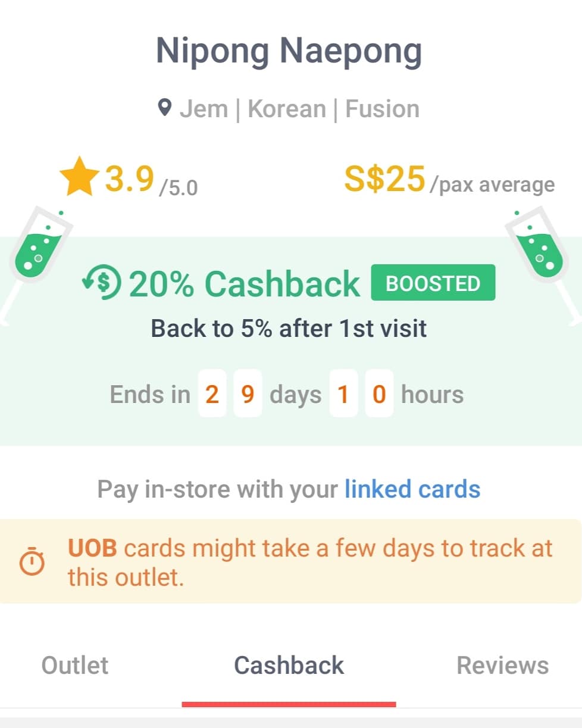Image resolution: width=582 pixels, height=728 pixels.
Task: Tap the 3.9 rating score
Action: tap(130, 178)
